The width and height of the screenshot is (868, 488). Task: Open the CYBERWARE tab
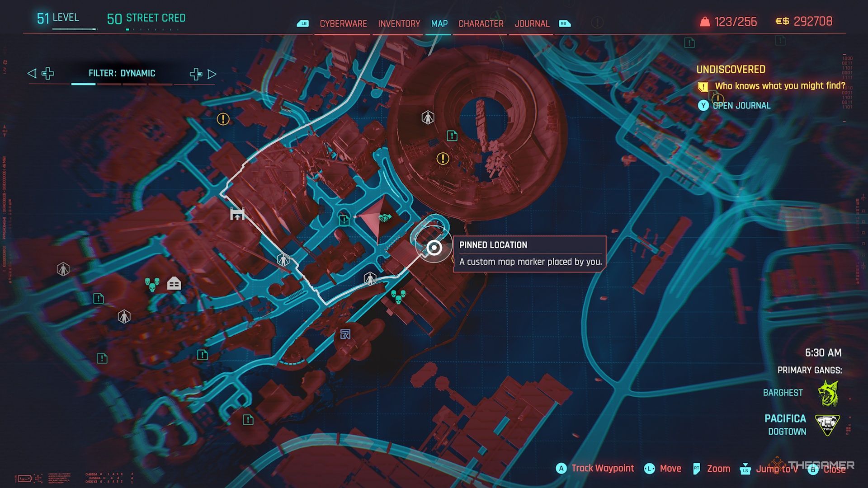(x=343, y=23)
